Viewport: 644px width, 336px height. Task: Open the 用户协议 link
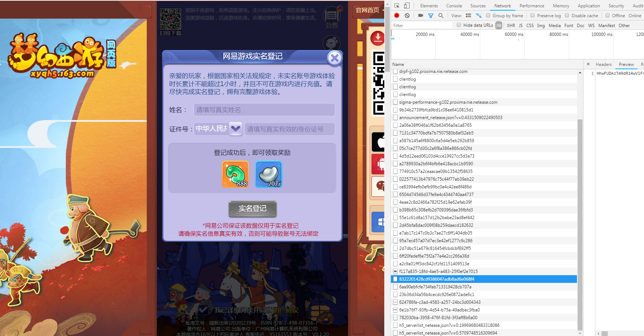pos(286,310)
